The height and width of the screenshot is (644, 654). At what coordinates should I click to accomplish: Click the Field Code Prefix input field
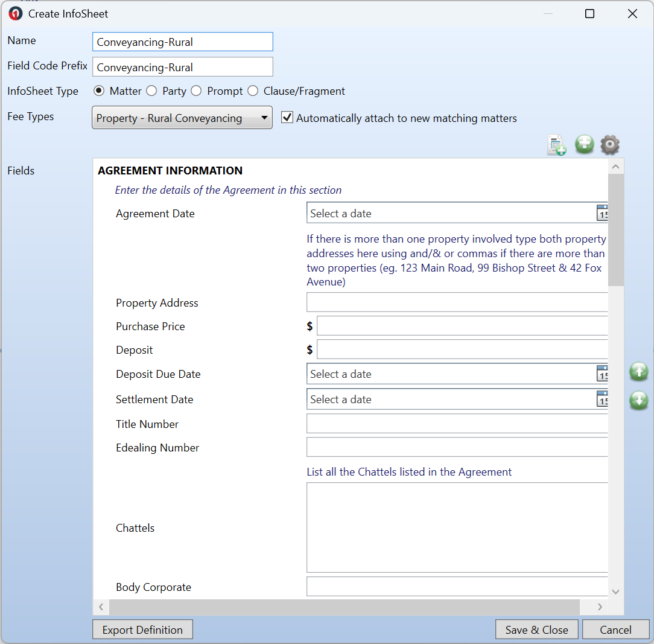(x=183, y=67)
